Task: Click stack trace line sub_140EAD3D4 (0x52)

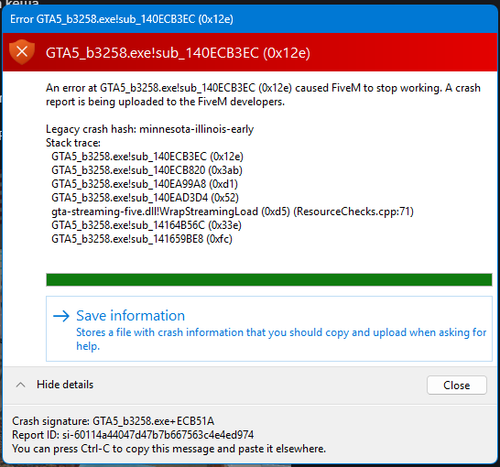Action: click(x=145, y=198)
